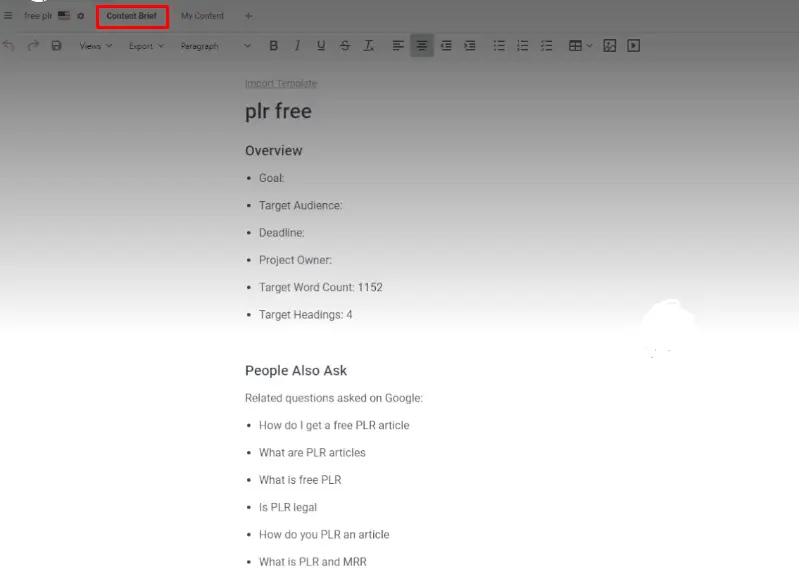Open the hamburger menu icon
The width and height of the screenshot is (799, 569).
click(x=8, y=16)
